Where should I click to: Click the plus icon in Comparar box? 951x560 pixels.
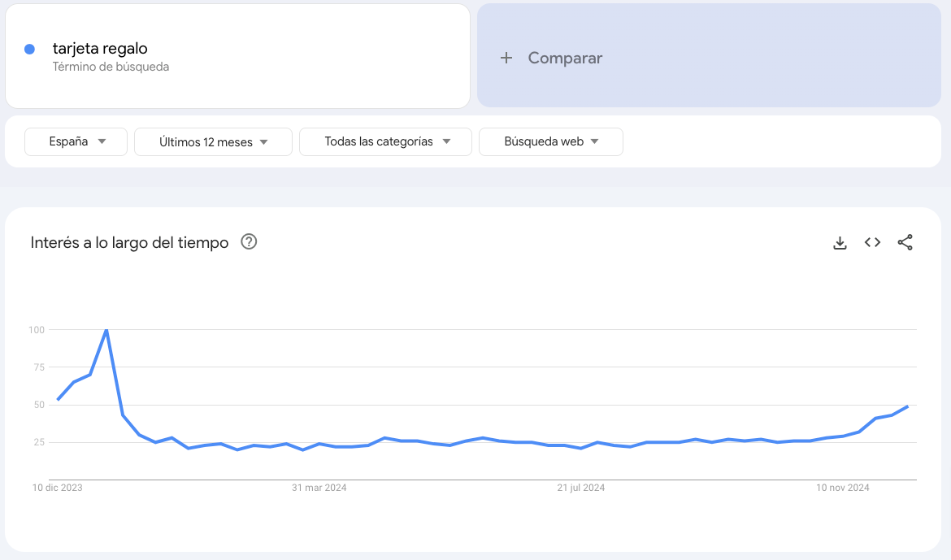tap(506, 58)
